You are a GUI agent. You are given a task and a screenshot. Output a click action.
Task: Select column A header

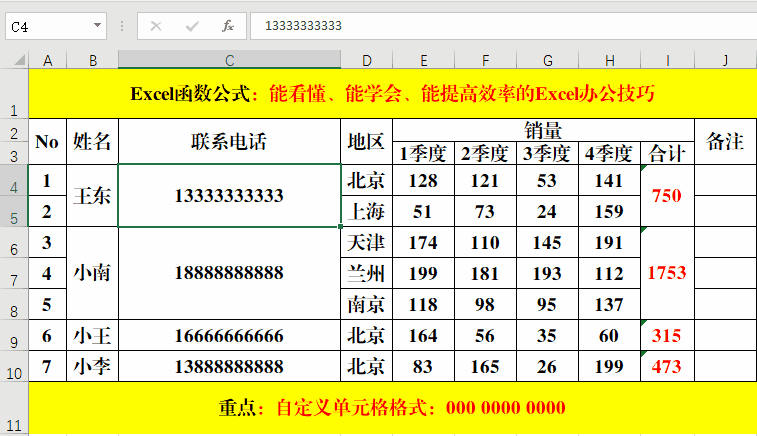point(47,60)
